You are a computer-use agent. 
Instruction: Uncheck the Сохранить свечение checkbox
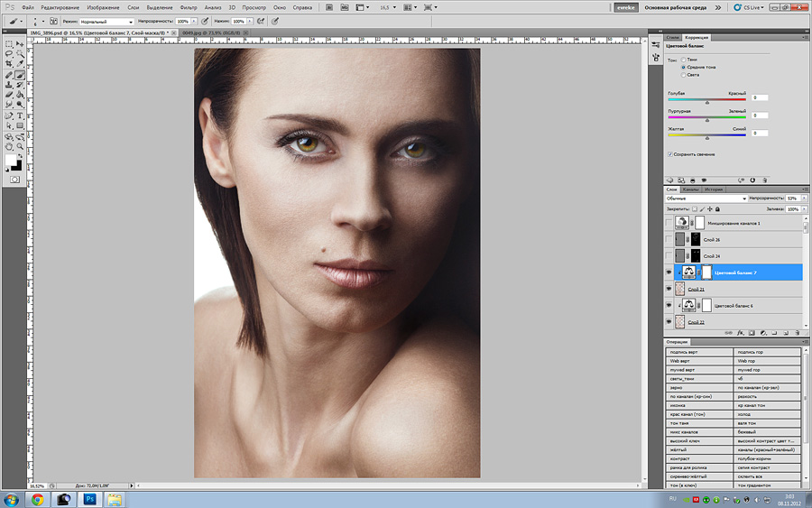click(670, 154)
